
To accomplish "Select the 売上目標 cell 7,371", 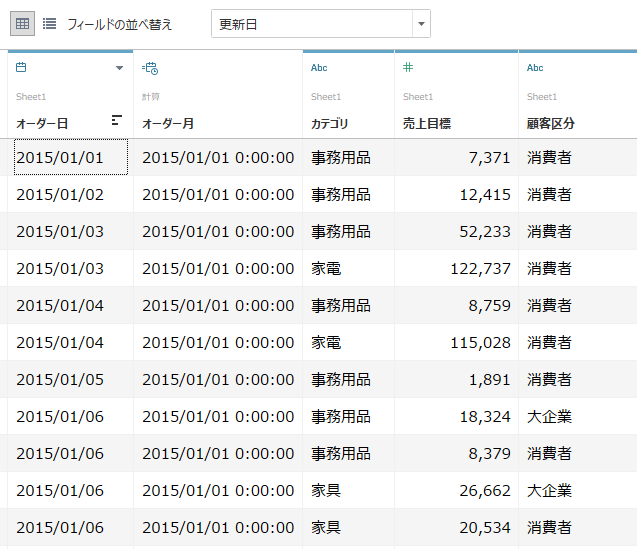I will pyautogui.click(x=456, y=157).
